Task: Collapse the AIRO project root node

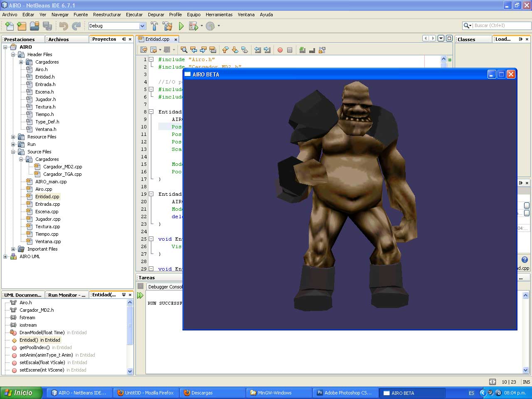Action: [5, 47]
